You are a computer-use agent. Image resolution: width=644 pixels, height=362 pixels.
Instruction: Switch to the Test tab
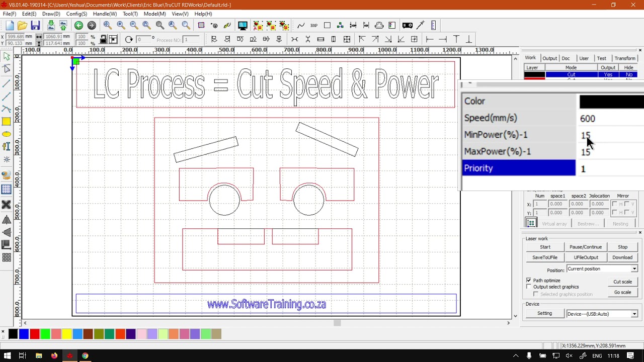pyautogui.click(x=601, y=58)
